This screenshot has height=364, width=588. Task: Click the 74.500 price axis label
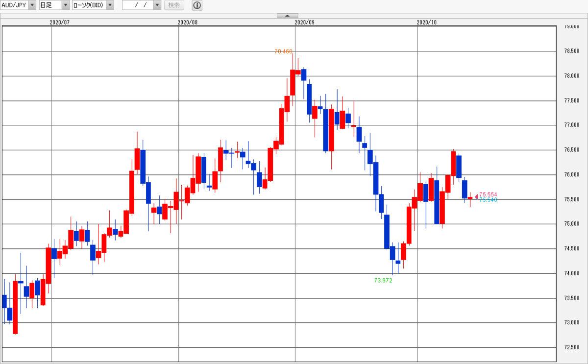572,249
